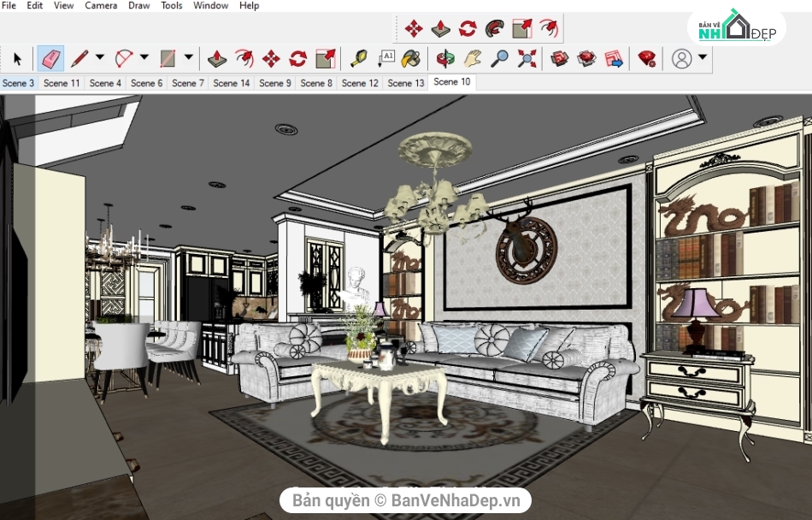Click Offset tool in main toolbar
This screenshot has height=520, width=812.
click(244, 58)
